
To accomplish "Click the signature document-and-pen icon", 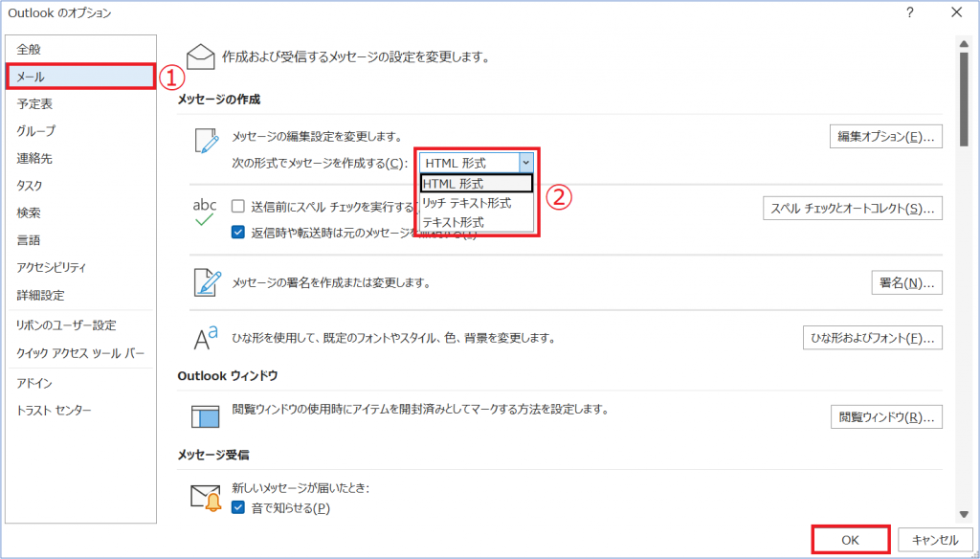I will pos(208,282).
